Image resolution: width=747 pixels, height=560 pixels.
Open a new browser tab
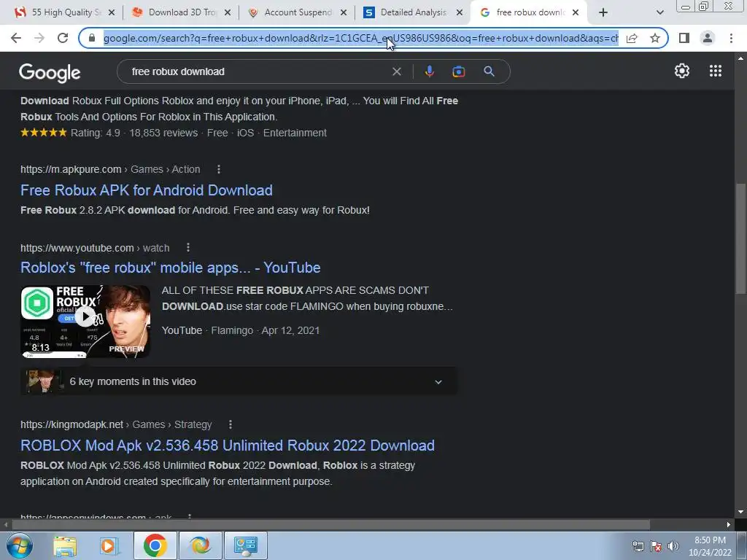[x=603, y=12]
